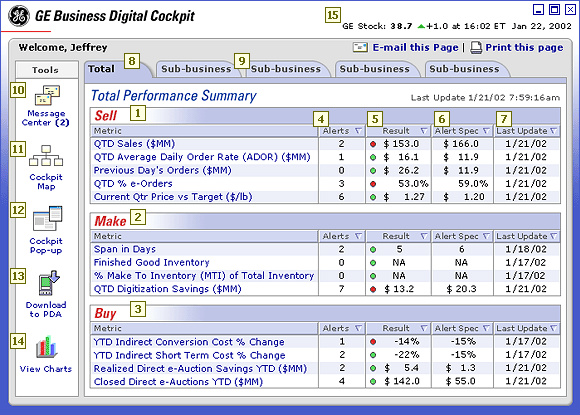
Task: Click the View Charts label
Action: pyautogui.click(x=46, y=369)
